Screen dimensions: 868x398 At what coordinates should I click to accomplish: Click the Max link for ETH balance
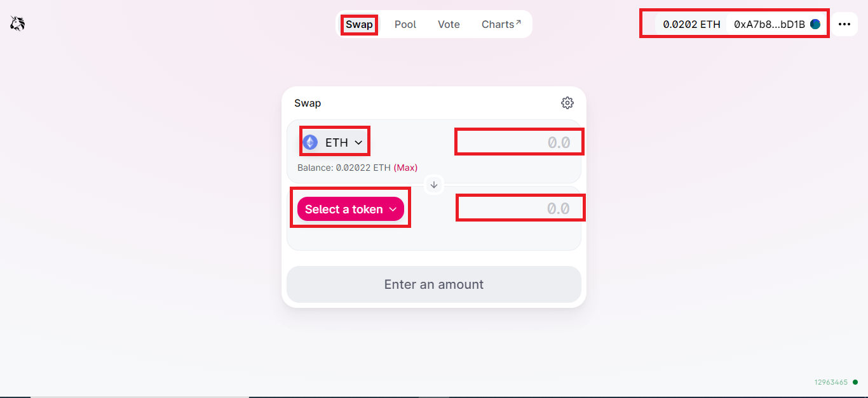406,168
